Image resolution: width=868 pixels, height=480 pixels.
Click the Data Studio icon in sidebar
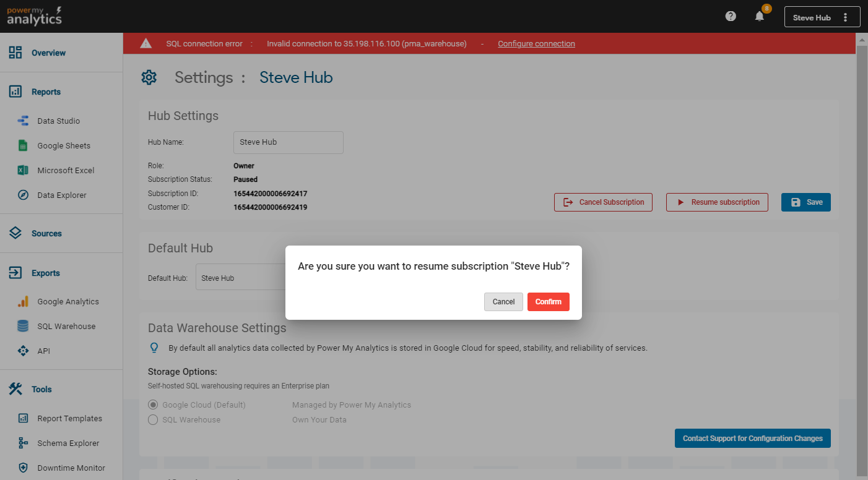tap(23, 121)
